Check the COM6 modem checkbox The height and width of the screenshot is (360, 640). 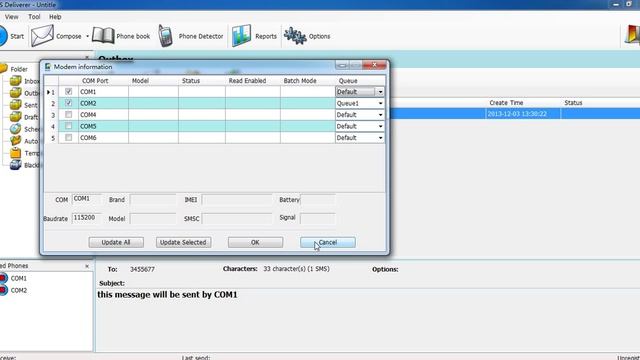pos(69,138)
